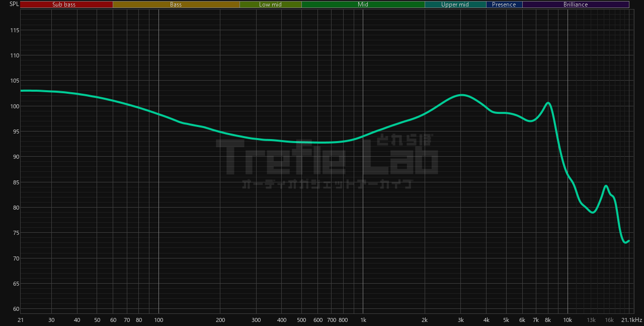Select the 2k frequency axis label

point(425,320)
